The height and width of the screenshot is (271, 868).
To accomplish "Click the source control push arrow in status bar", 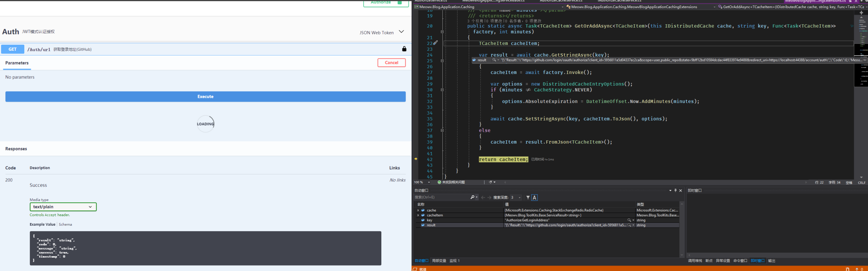I will pyautogui.click(x=857, y=269).
